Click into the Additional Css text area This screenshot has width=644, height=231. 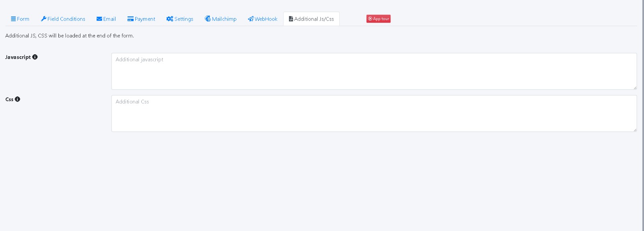(x=374, y=114)
